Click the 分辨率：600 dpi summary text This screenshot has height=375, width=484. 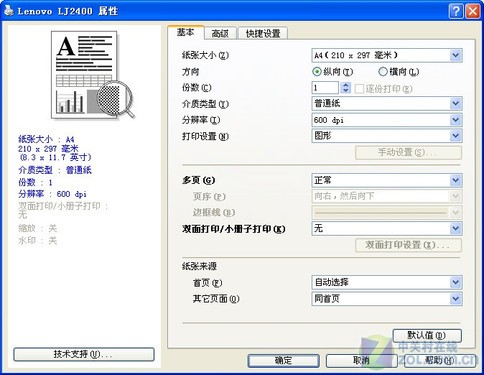(52, 194)
